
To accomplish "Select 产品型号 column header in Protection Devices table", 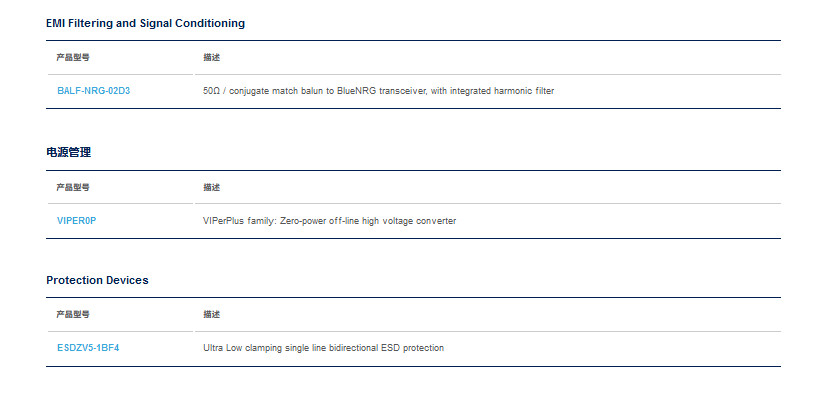I will point(73,314).
